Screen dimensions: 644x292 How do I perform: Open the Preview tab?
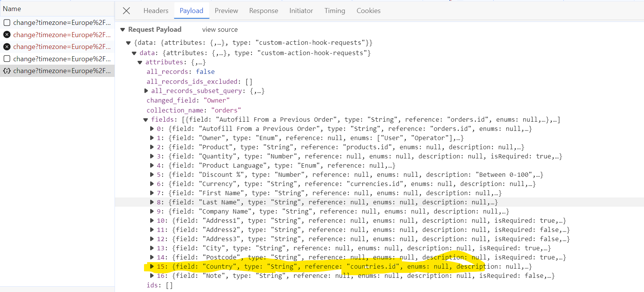click(226, 11)
